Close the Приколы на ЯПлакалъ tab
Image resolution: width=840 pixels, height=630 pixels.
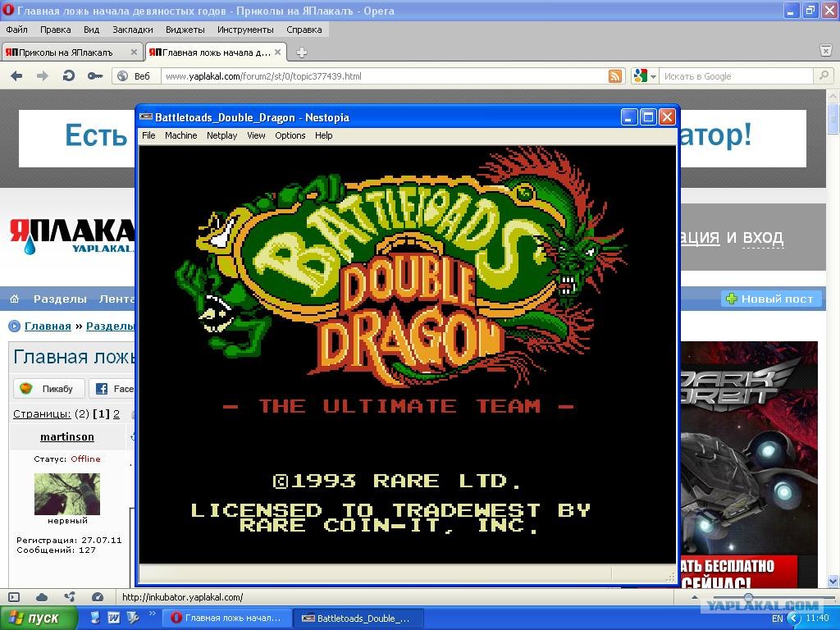tap(134, 52)
